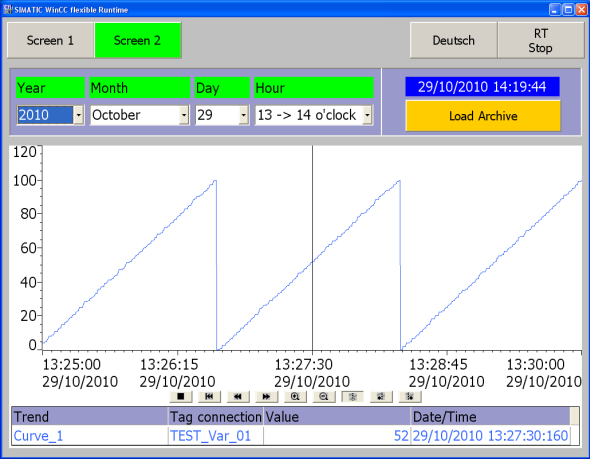The image size is (590, 459).
Task: Jump to the beginning of trend
Action: pyautogui.click(x=210, y=396)
